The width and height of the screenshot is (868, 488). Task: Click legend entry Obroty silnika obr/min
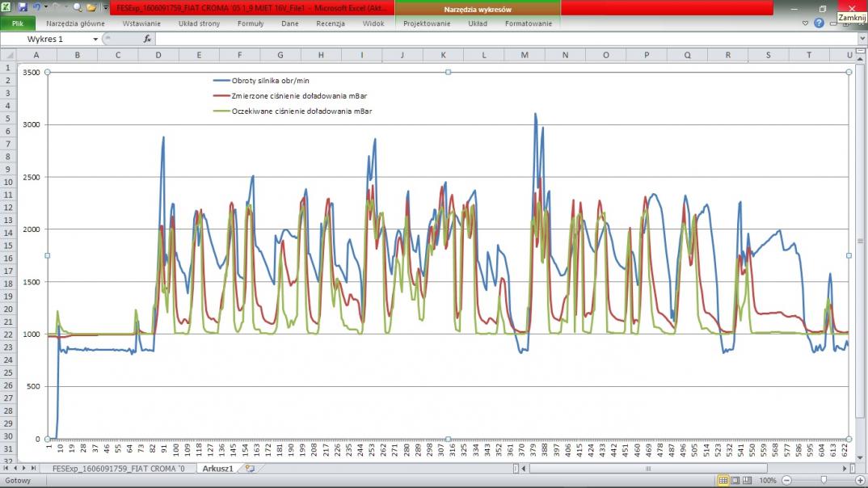[x=261, y=81]
